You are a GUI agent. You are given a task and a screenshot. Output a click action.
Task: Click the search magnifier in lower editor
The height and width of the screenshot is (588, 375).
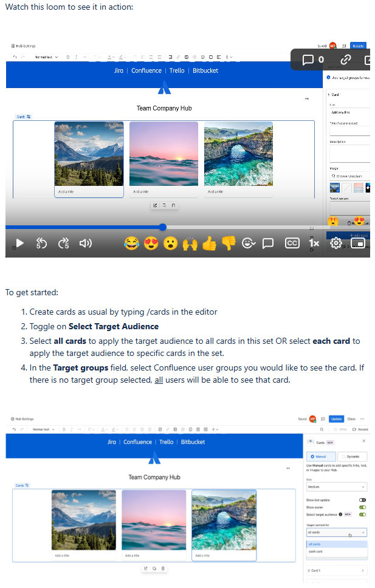322,429
